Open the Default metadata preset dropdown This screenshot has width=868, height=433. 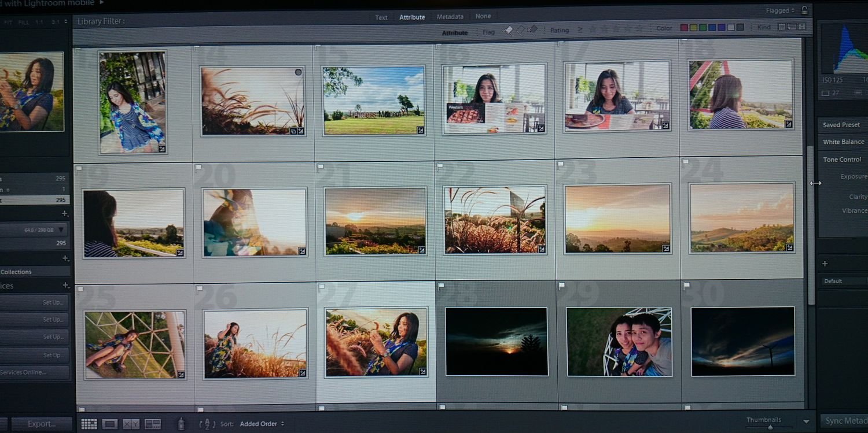pyautogui.click(x=845, y=281)
